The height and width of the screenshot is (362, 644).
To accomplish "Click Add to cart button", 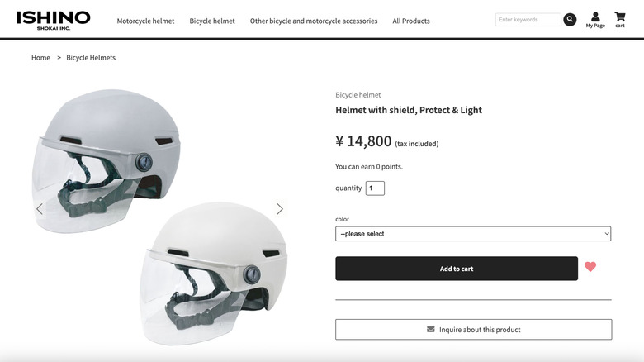I will coord(457,269).
